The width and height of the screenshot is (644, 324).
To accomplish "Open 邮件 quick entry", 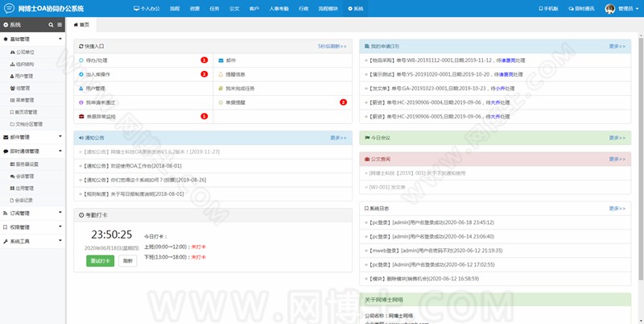I will click(x=283, y=60).
